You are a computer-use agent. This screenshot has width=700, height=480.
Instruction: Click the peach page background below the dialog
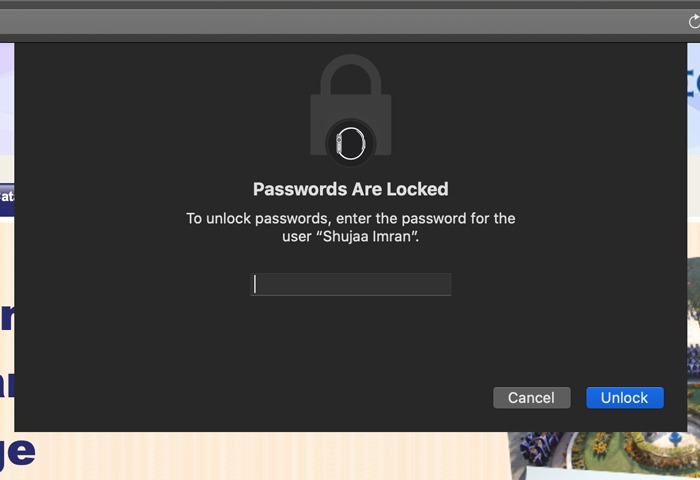(x=268, y=455)
